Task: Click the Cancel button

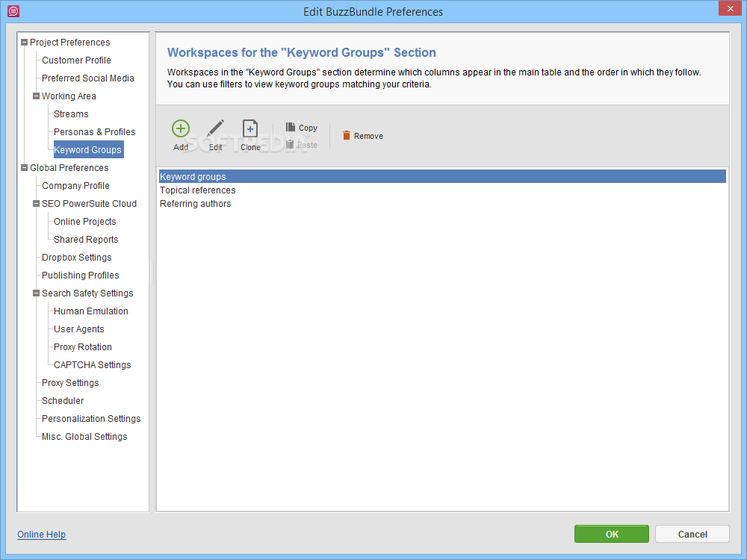Action: click(692, 534)
